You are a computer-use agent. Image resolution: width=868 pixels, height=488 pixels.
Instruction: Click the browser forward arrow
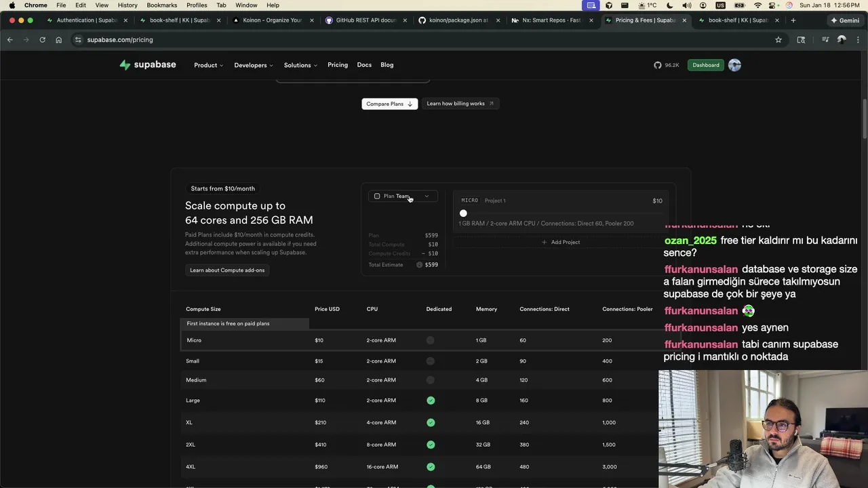click(x=26, y=40)
